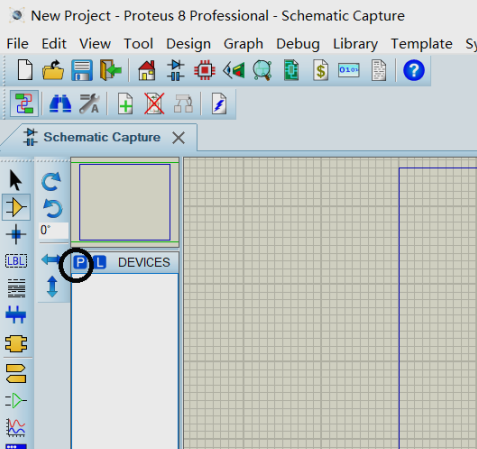The width and height of the screenshot is (477, 449).
Task: Close project with the door arrow icon
Action: (111, 70)
